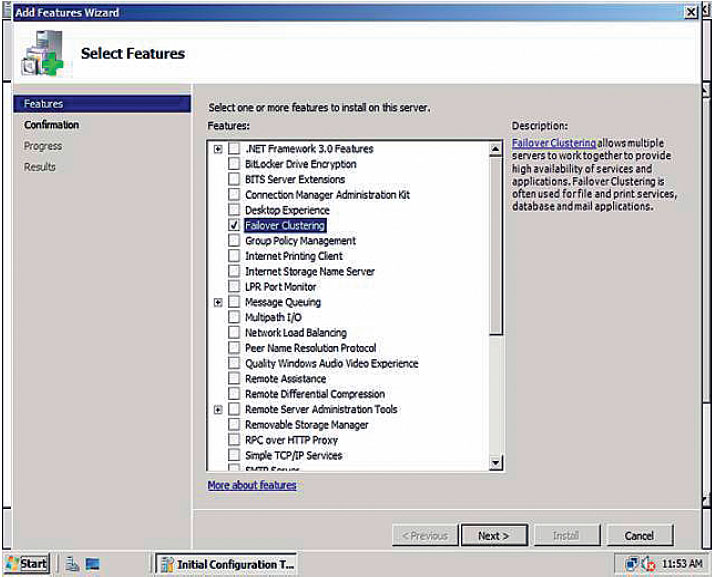715x578 pixels.
Task: Expand Remote Server Administration Tools node
Action: click(x=218, y=410)
